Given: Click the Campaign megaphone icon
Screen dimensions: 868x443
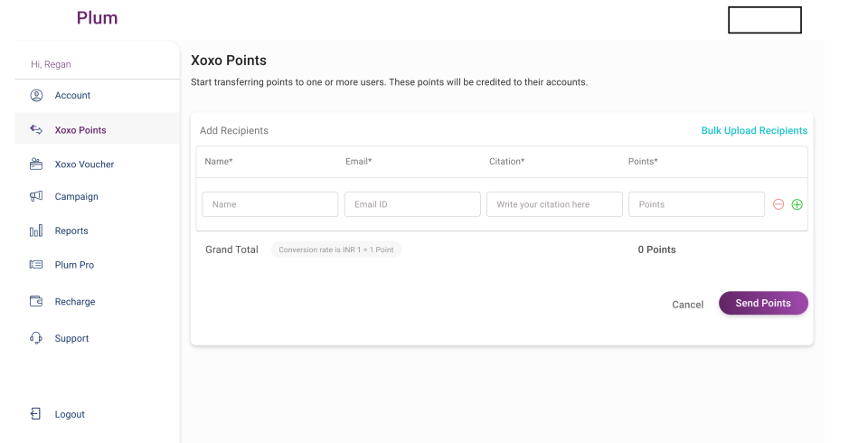Looking at the screenshot, I should 36,196.
